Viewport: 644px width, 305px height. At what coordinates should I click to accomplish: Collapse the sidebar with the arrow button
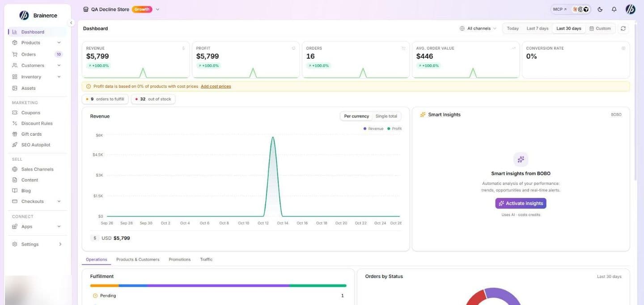pyautogui.click(x=71, y=23)
